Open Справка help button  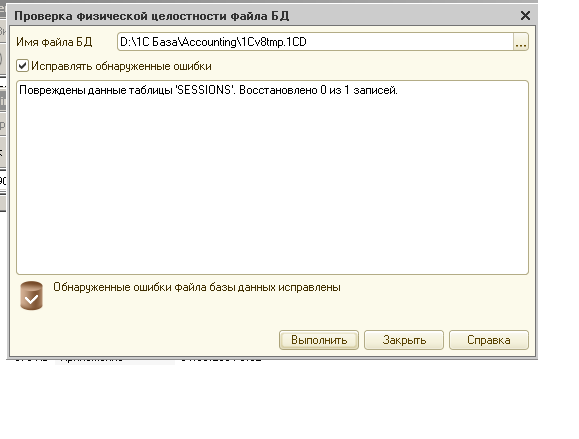489,340
